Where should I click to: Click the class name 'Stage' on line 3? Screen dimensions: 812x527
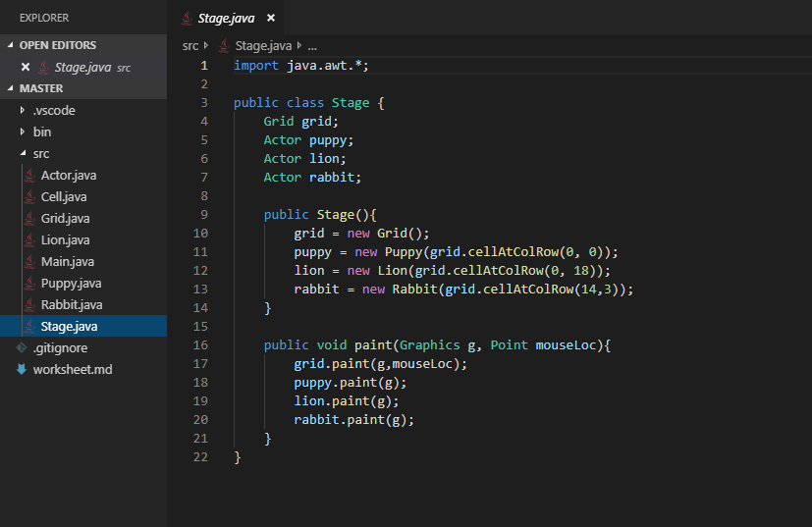click(351, 103)
